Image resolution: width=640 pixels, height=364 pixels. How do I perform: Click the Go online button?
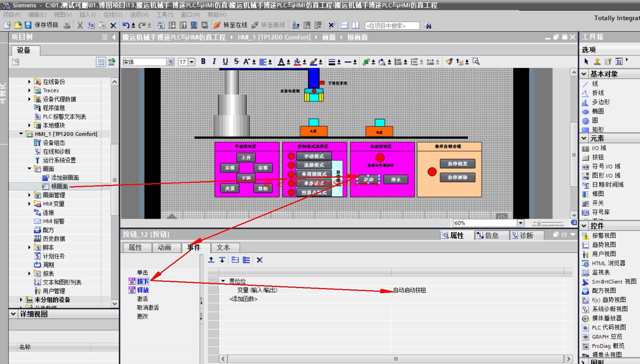[230, 25]
